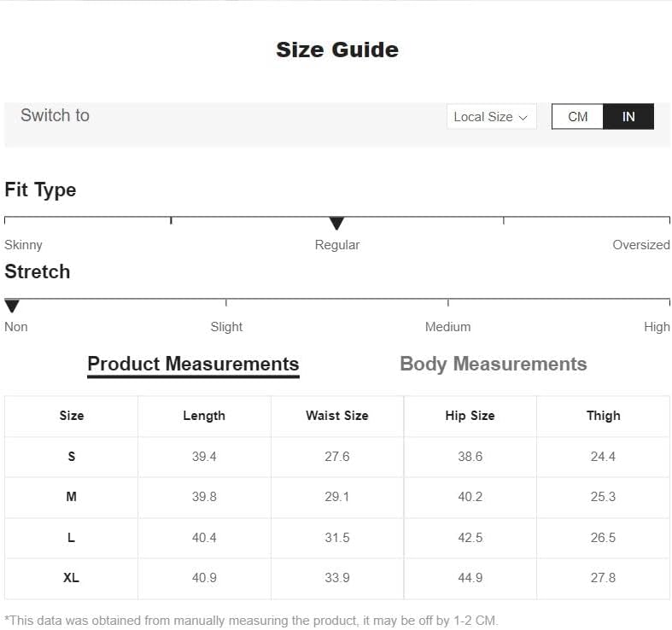Open the Local Size dropdown
Viewport: 672px width, 630px height.
tap(491, 117)
